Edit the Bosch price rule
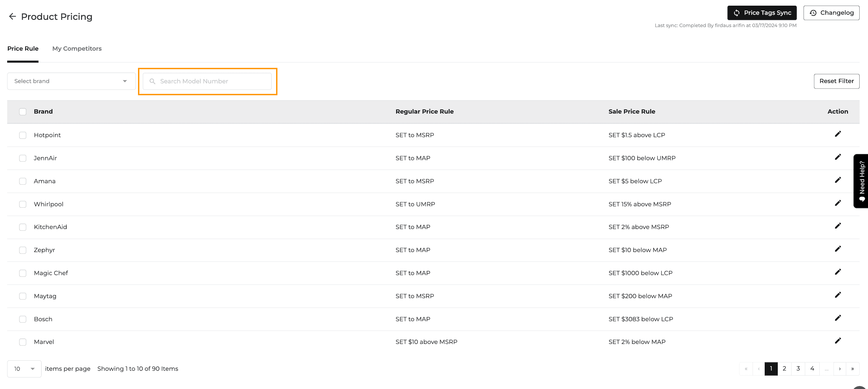This screenshot has height=389, width=868. [x=838, y=318]
